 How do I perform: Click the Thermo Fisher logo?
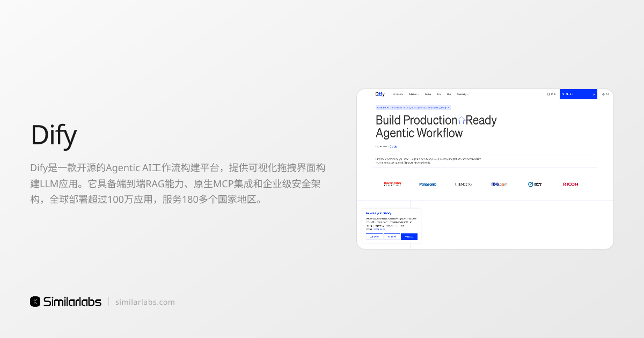pos(392,184)
